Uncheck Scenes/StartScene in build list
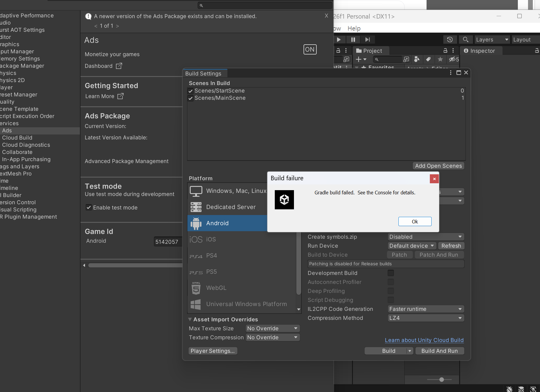 pyautogui.click(x=190, y=91)
